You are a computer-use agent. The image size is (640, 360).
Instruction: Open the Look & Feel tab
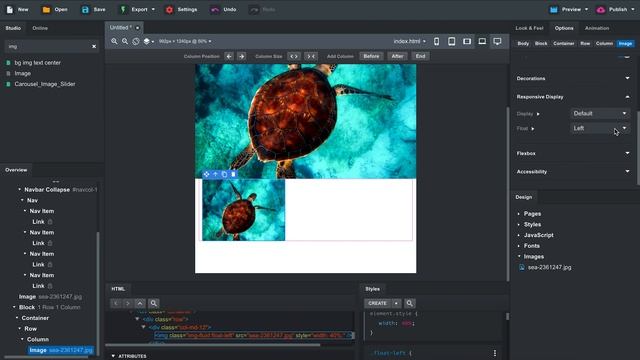[529, 28]
